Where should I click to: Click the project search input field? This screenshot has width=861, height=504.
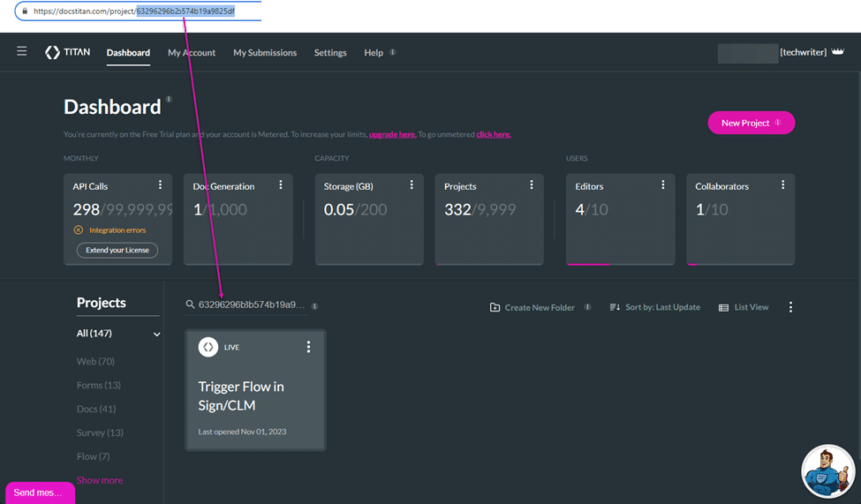(250, 305)
